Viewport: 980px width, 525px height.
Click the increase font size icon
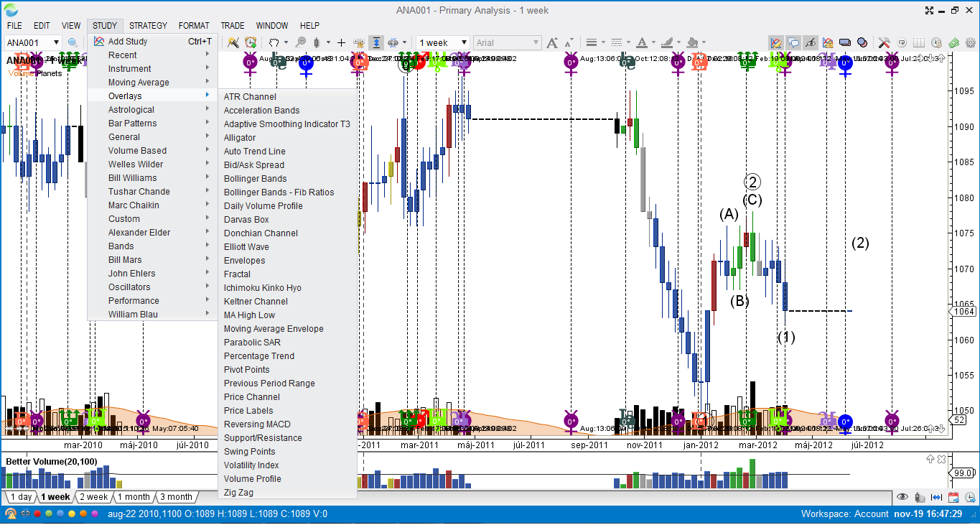coord(552,43)
